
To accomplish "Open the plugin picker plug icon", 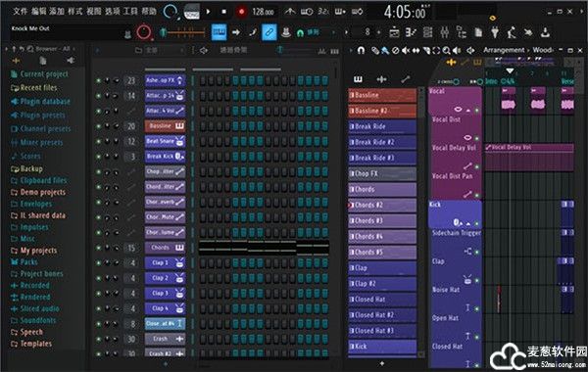I will (x=495, y=32).
